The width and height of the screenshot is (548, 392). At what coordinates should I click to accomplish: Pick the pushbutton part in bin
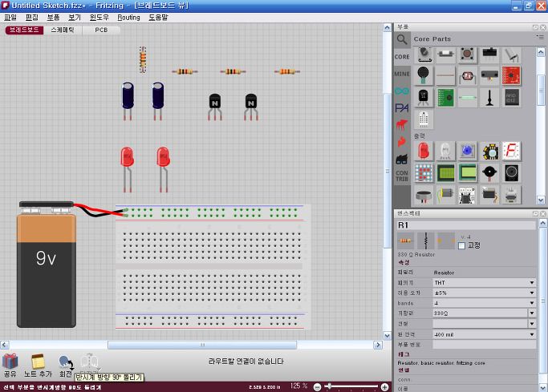click(x=467, y=55)
